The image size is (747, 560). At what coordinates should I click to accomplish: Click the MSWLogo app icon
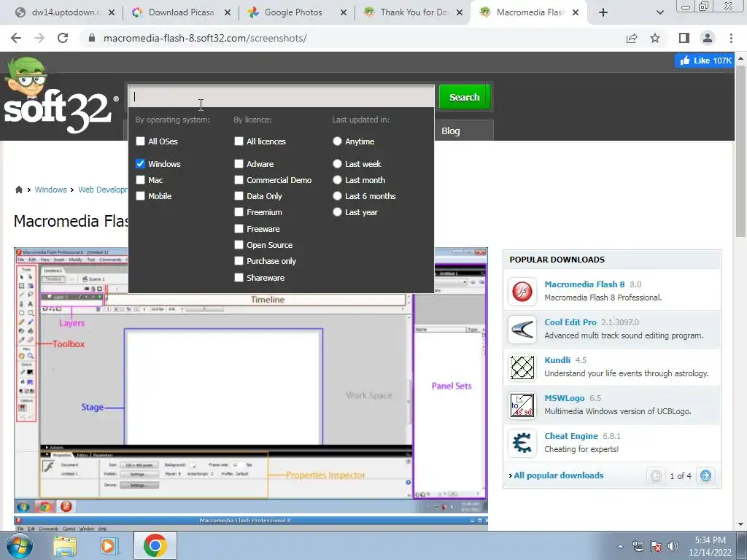pyautogui.click(x=522, y=405)
